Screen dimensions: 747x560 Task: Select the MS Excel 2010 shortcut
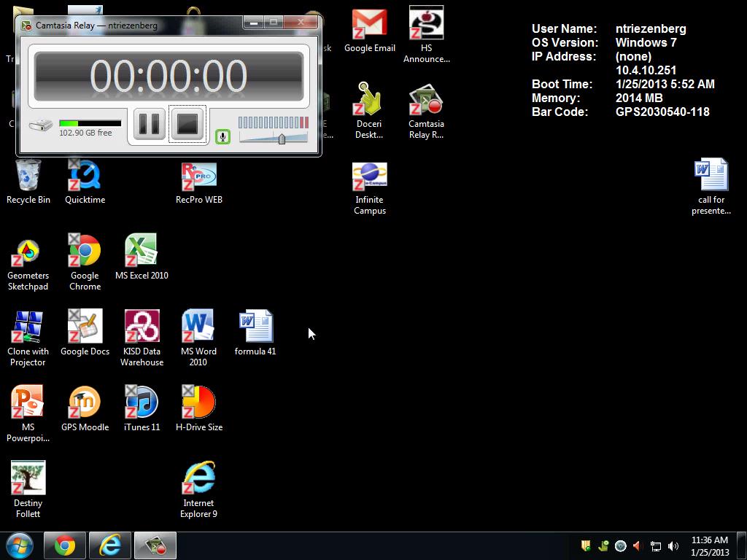tap(142, 257)
